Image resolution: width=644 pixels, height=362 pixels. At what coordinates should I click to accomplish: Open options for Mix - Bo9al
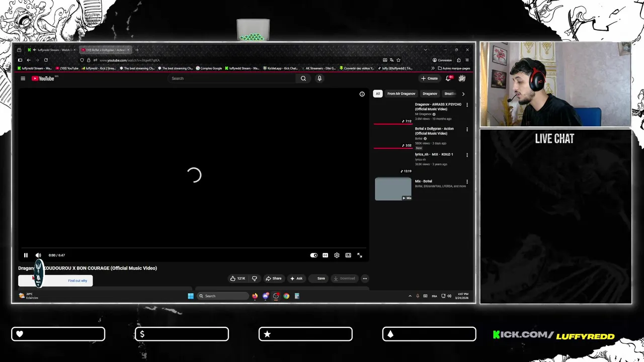tap(467, 182)
